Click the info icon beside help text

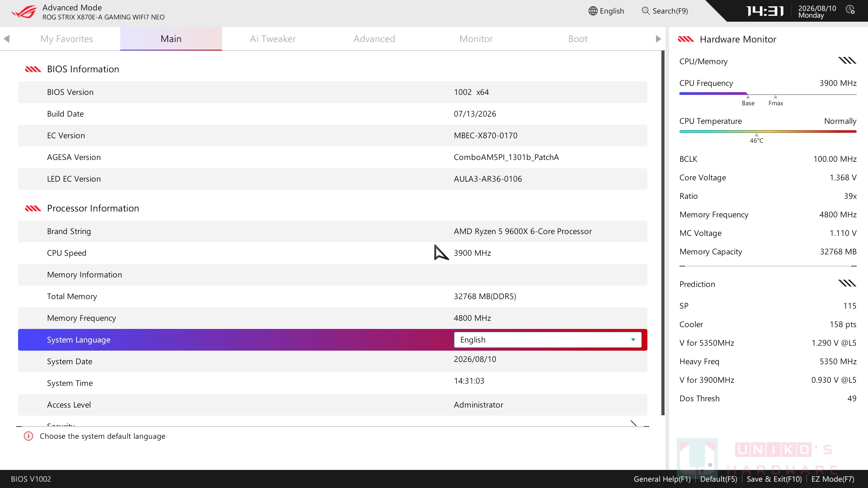28,436
